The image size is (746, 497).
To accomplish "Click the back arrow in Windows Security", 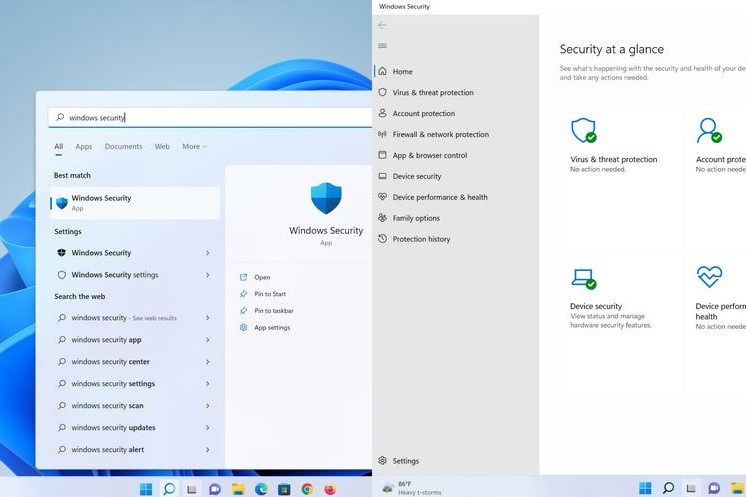I will (x=382, y=25).
